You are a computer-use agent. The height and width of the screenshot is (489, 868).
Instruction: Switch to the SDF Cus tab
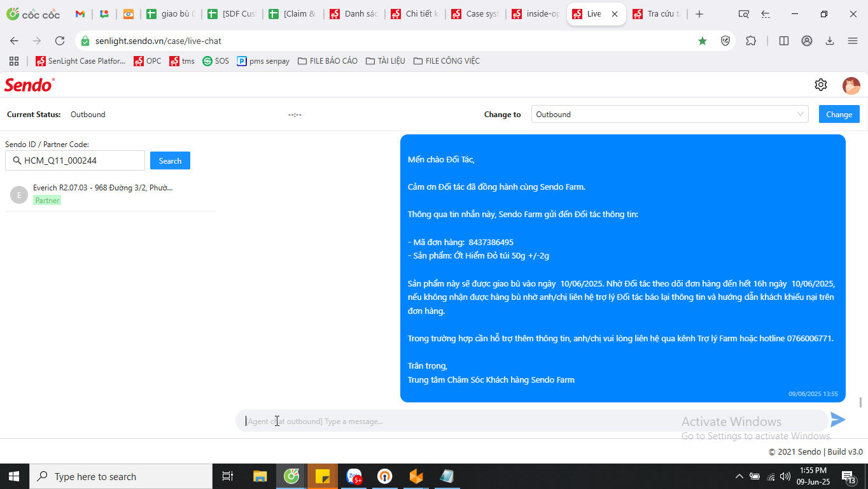(x=232, y=14)
